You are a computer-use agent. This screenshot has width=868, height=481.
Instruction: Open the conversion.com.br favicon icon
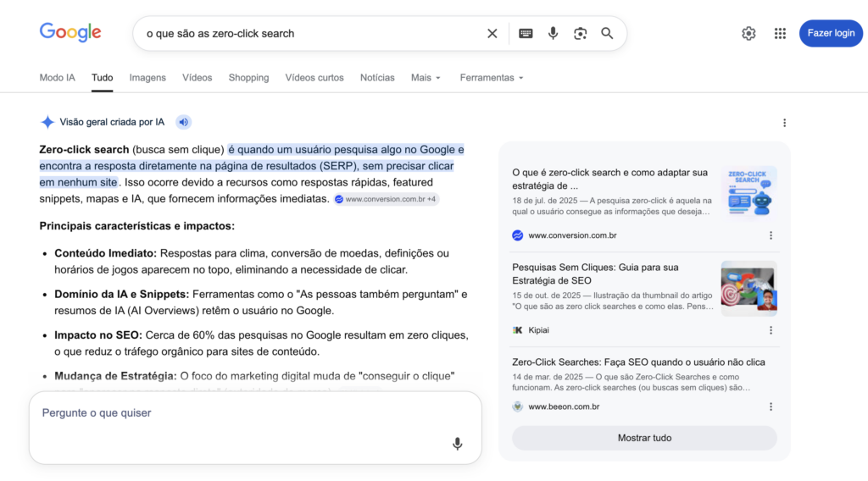pyautogui.click(x=518, y=235)
